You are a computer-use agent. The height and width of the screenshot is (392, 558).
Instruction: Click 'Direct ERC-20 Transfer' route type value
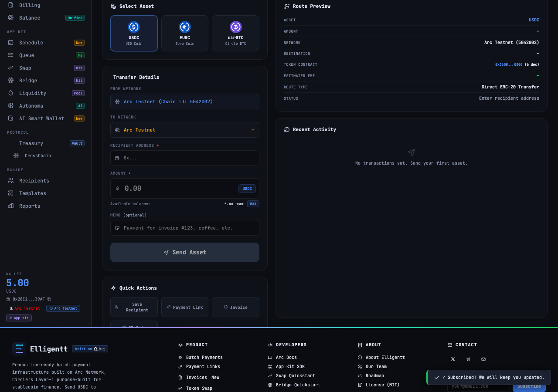(510, 87)
